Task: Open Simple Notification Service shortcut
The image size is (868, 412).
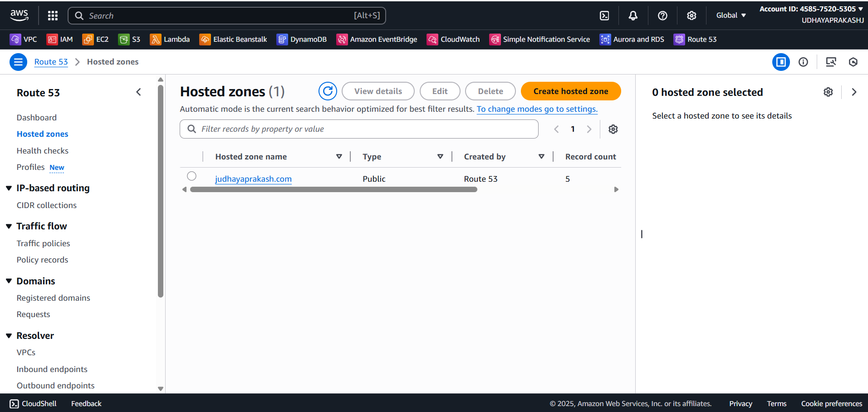Action: click(540, 40)
